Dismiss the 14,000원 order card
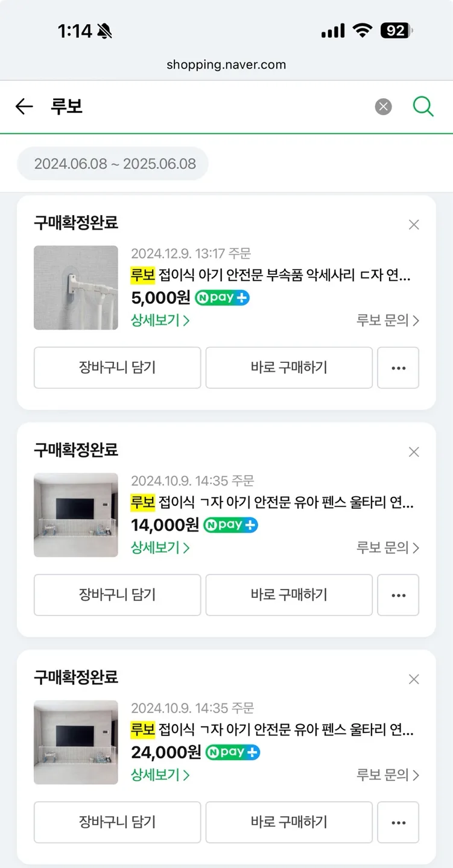This screenshot has width=453, height=868. point(414,452)
